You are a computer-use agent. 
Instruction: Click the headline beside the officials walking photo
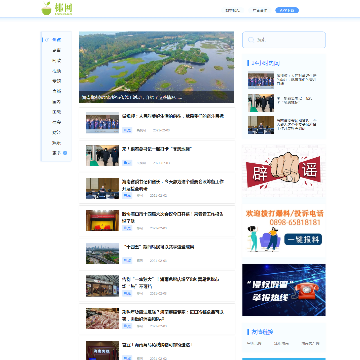pyautogui.click(x=157, y=149)
